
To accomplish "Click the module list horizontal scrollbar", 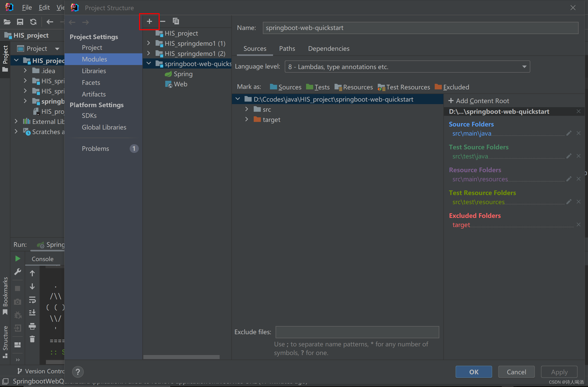I will pos(181,357).
